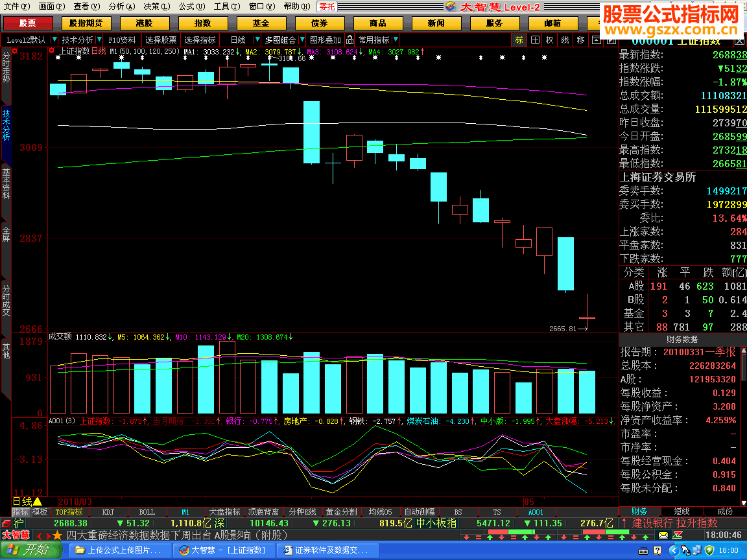Click the red right arrow in the news ticker
Image resolution: width=747 pixels, height=560 pixels.
click(x=48, y=536)
